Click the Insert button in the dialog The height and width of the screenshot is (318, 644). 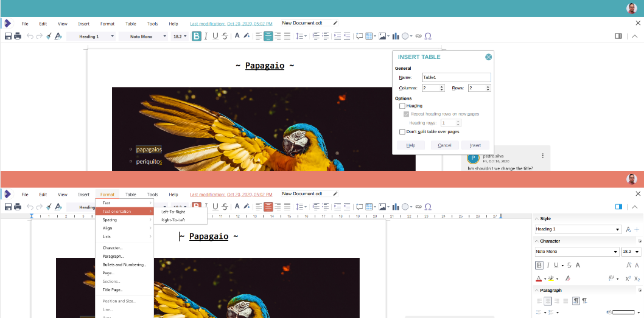(475, 145)
